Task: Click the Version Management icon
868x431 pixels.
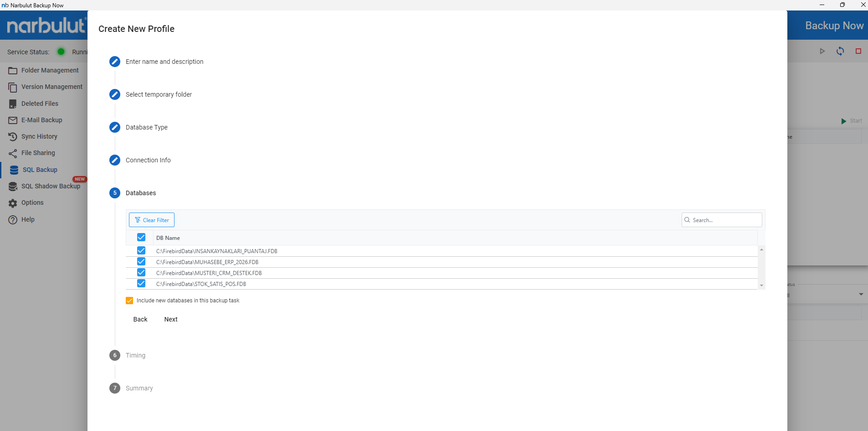Action: pos(13,87)
